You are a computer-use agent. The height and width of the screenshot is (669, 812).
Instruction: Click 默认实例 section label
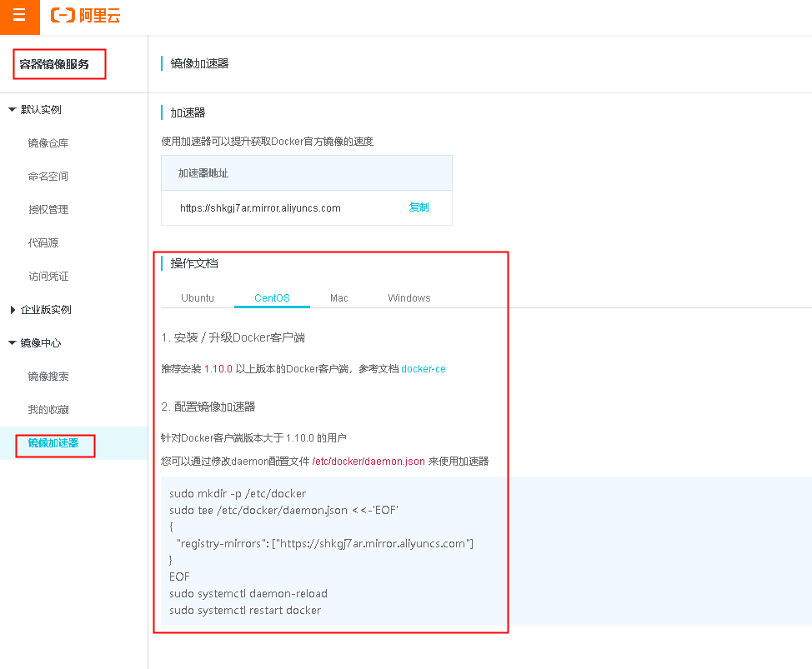click(41, 110)
